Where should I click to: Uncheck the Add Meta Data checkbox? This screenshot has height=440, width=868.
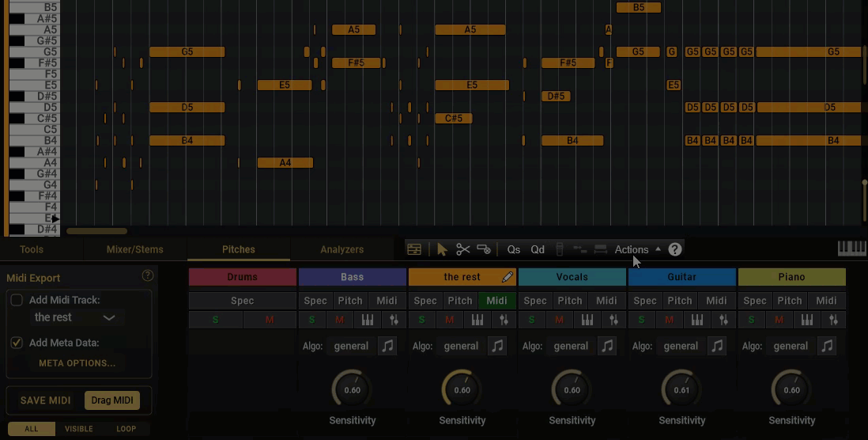[x=17, y=343]
